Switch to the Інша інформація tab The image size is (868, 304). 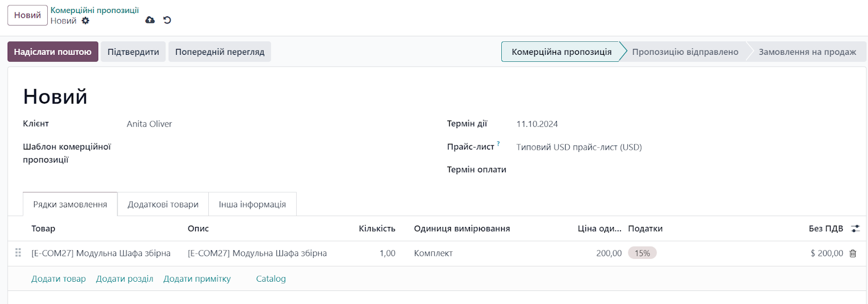(x=252, y=204)
